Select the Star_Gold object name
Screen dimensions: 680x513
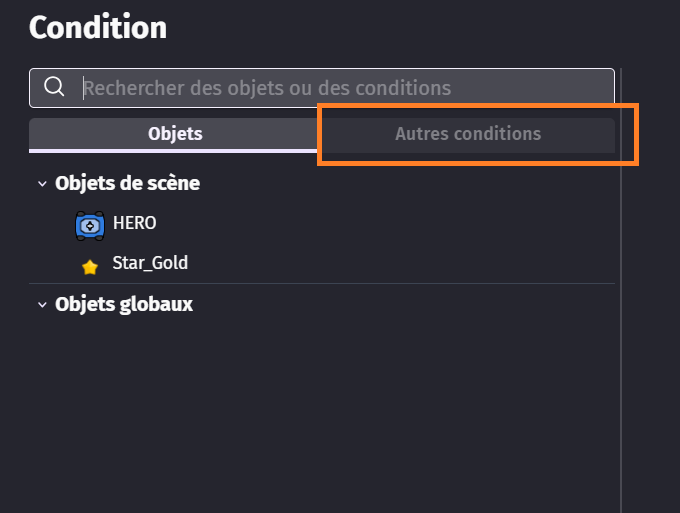pyautogui.click(x=150, y=264)
